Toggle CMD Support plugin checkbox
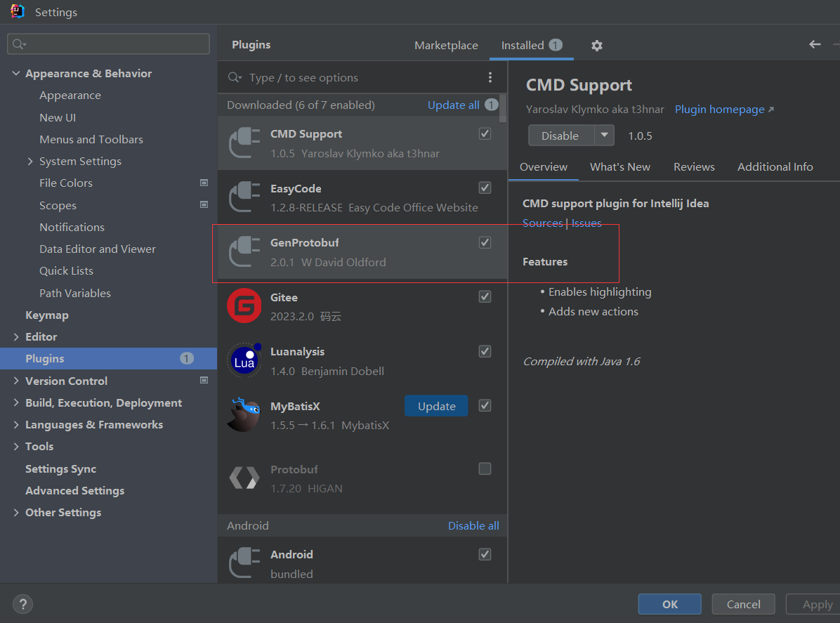Image resolution: width=840 pixels, height=623 pixels. 485,134
